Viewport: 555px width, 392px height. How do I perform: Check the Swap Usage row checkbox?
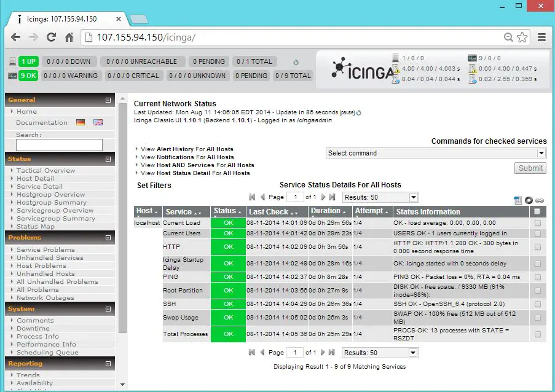pos(538,318)
